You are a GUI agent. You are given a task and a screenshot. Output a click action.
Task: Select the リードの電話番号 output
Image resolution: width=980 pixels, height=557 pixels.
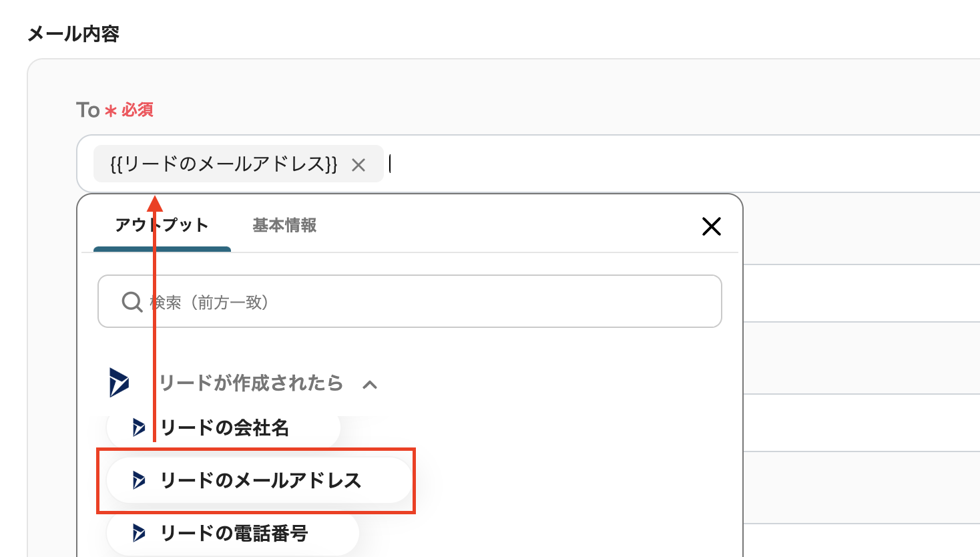coord(234,533)
